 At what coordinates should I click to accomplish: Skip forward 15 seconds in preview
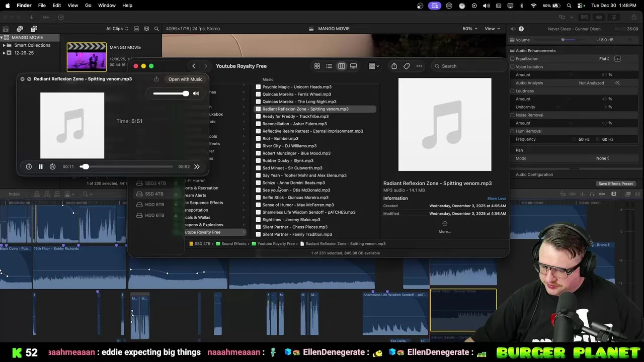pyautogui.click(x=52, y=166)
